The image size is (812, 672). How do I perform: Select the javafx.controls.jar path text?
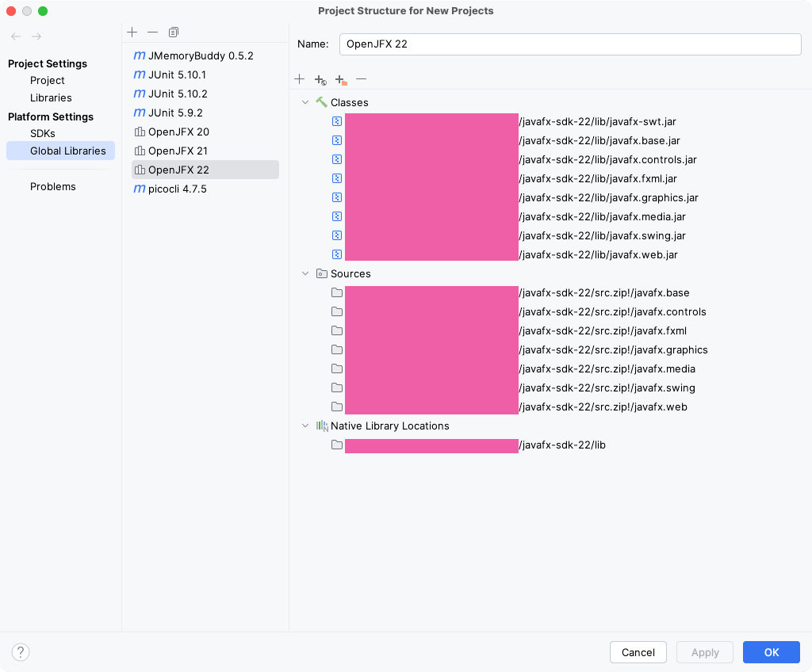click(x=608, y=159)
